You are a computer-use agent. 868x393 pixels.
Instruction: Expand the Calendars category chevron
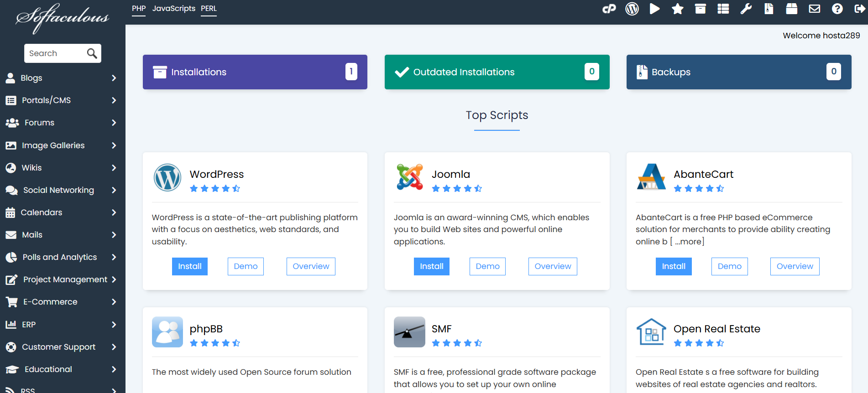pyautogui.click(x=114, y=212)
